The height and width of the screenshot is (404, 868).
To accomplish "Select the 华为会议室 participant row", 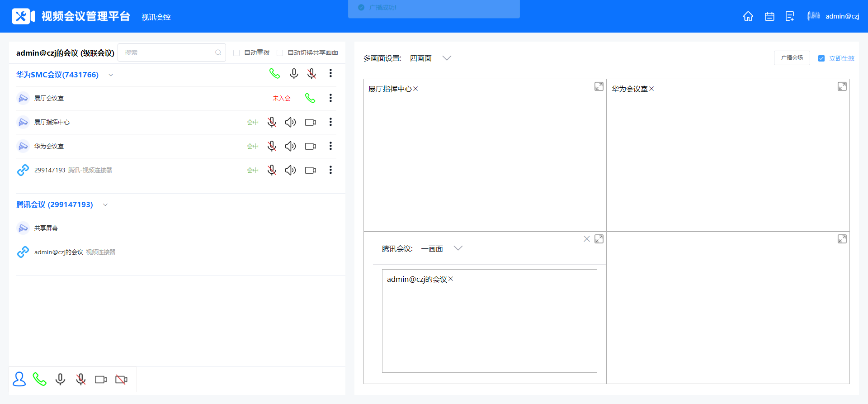I will [x=176, y=146].
